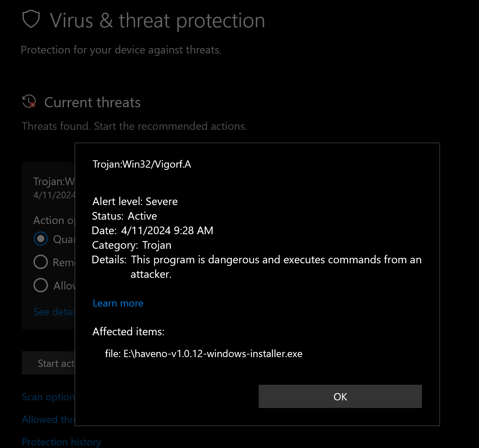The image size is (479, 448).
Task: Choose the Remove action radio button
Action: 41,262
